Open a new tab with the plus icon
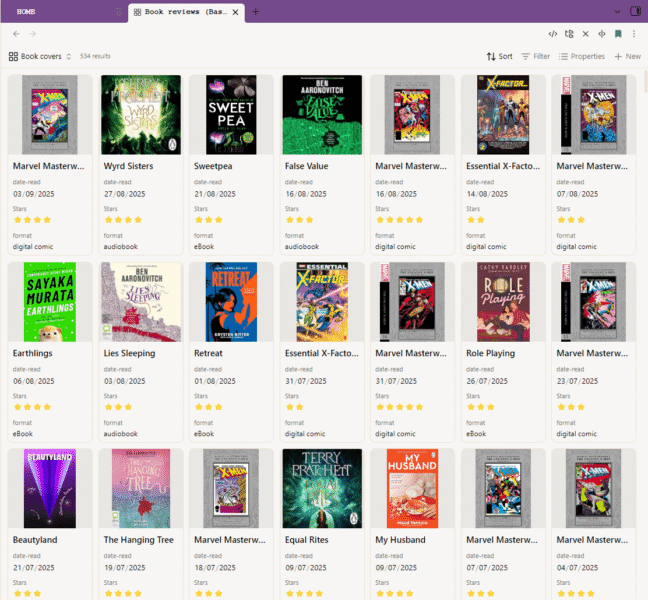Image resolution: width=648 pixels, height=600 pixels. tap(256, 11)
